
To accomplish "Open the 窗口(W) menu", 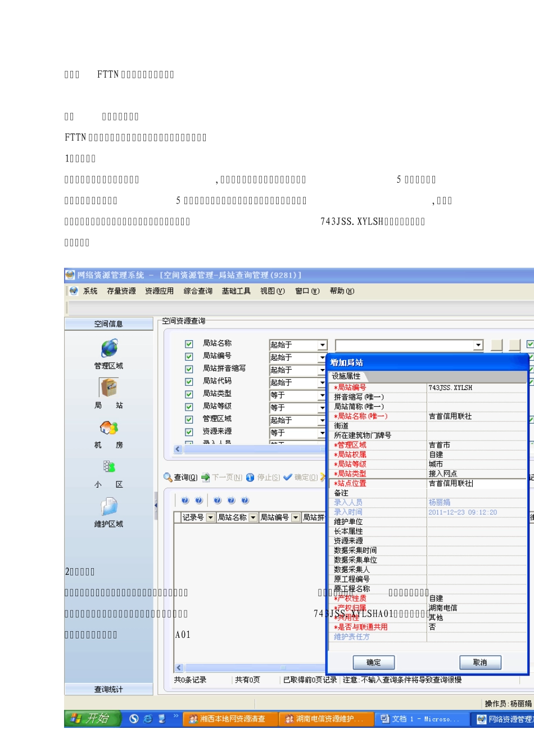I will pyautogui.click(x=307, y=291).
